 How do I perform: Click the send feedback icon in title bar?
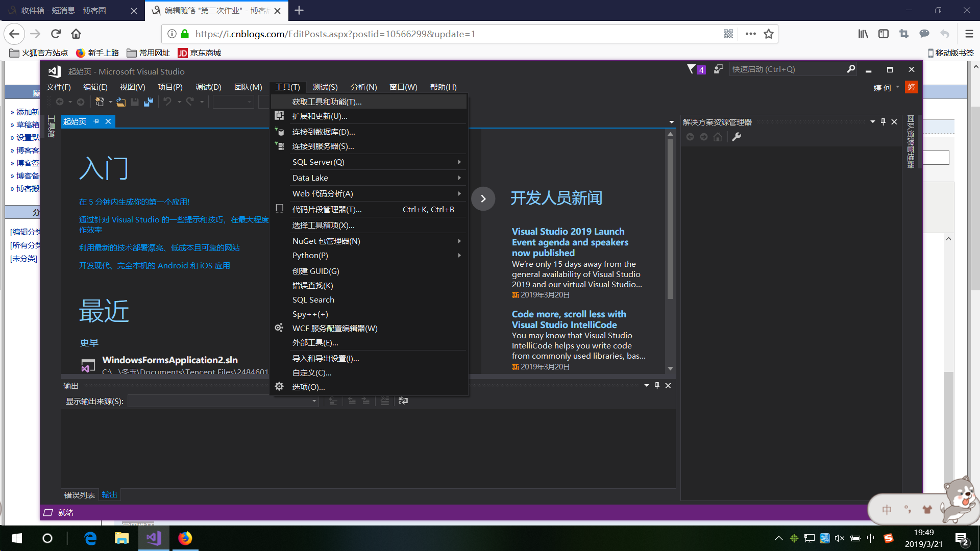(719, 69)
